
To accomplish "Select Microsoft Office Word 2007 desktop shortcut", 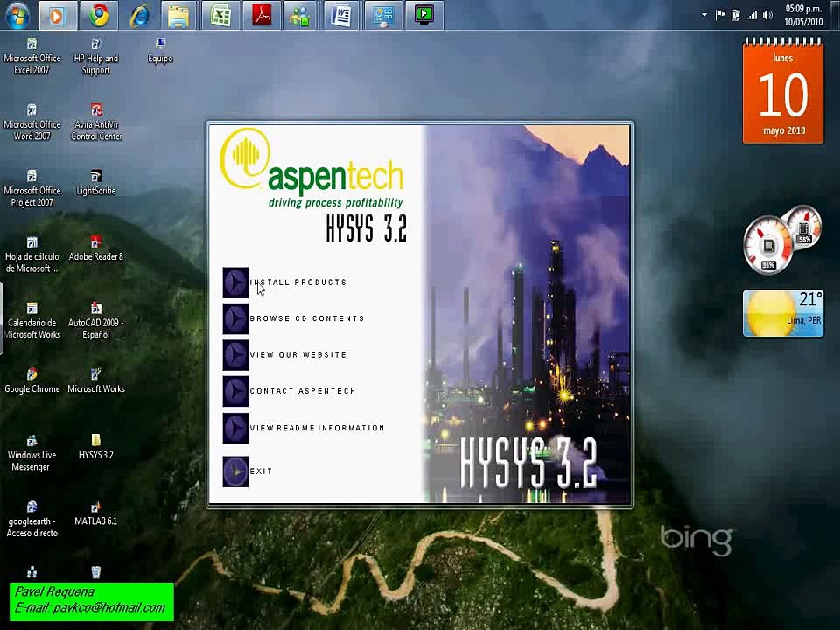I will click(32, 122).
